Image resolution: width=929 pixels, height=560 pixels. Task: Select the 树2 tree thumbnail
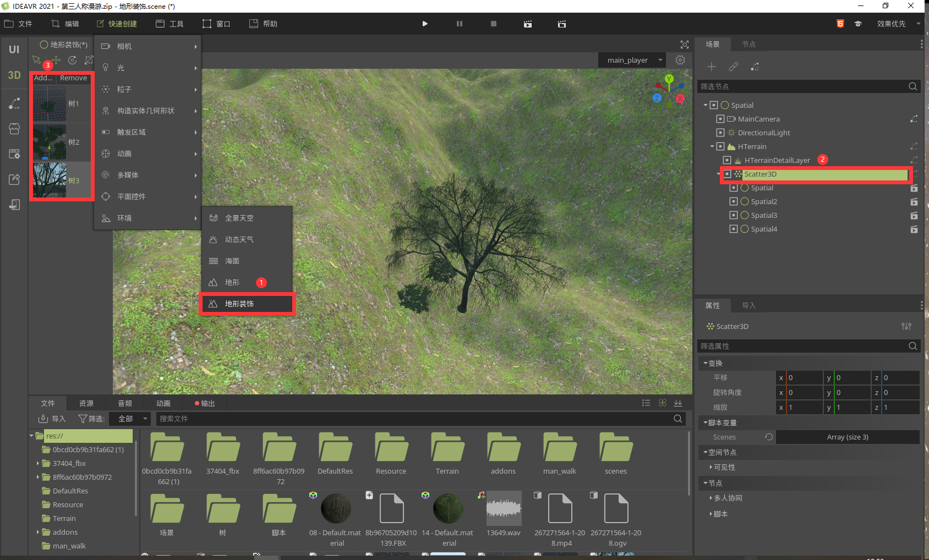tap(50, 142)
